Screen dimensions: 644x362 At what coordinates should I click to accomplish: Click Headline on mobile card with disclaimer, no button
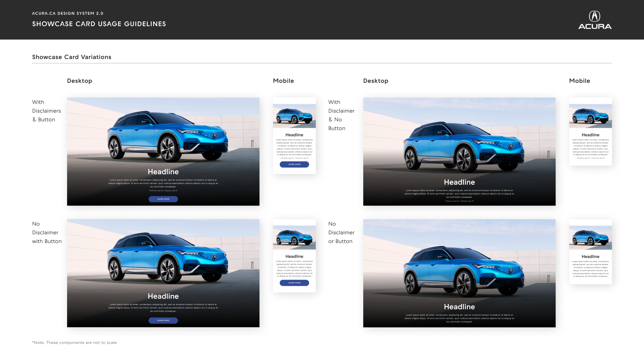point(591,135)
